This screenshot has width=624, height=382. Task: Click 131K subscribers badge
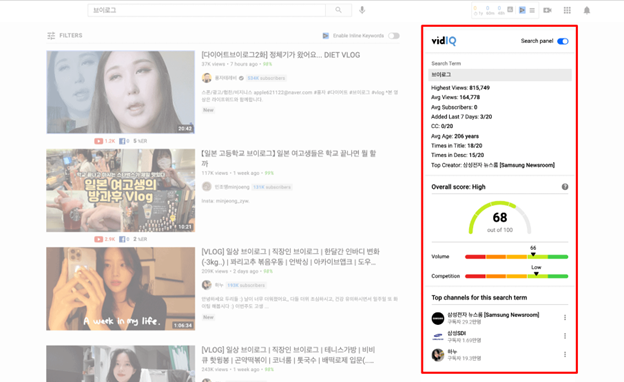(272, 187)
